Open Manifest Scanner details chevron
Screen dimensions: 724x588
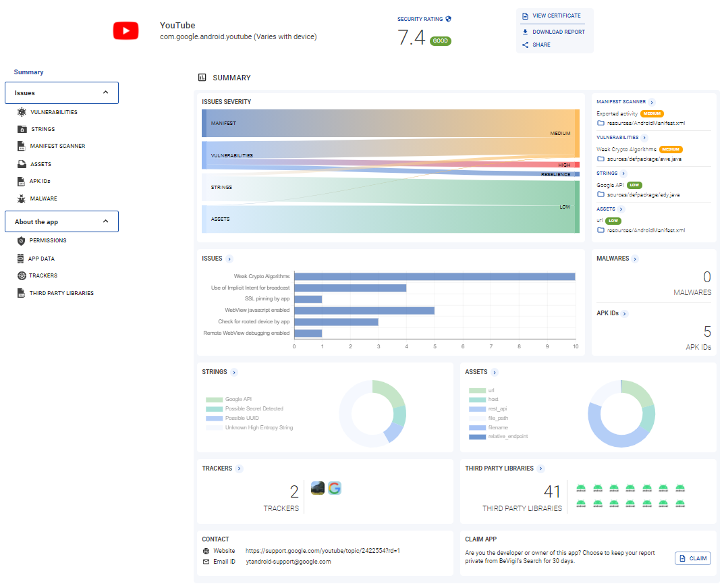652,102
